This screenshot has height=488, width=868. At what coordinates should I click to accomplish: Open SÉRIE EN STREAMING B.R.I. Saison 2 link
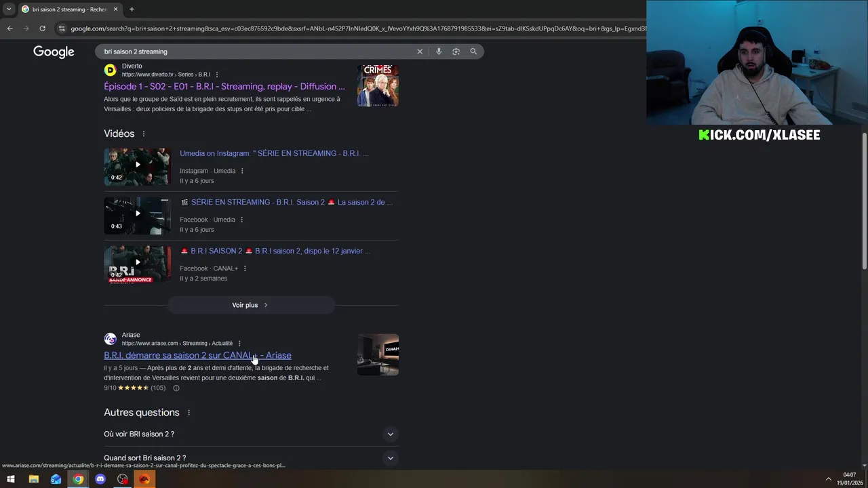(x=287, y=202)
